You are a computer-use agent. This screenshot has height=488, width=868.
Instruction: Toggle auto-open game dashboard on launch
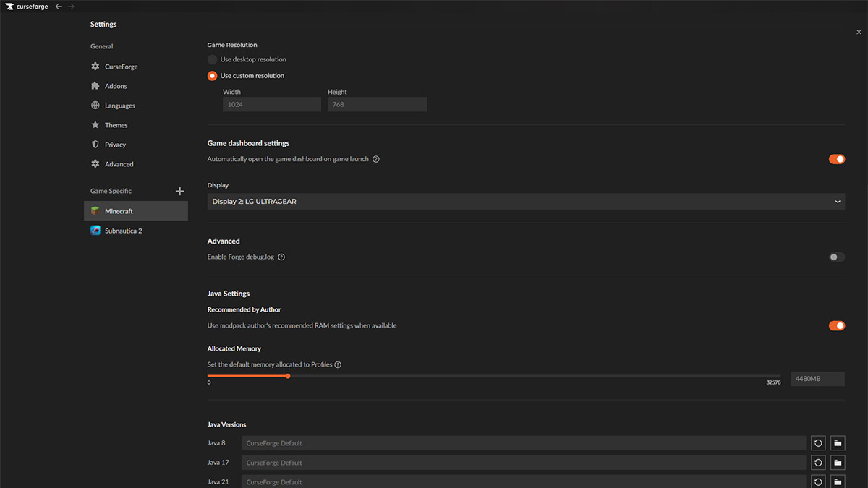837,159
